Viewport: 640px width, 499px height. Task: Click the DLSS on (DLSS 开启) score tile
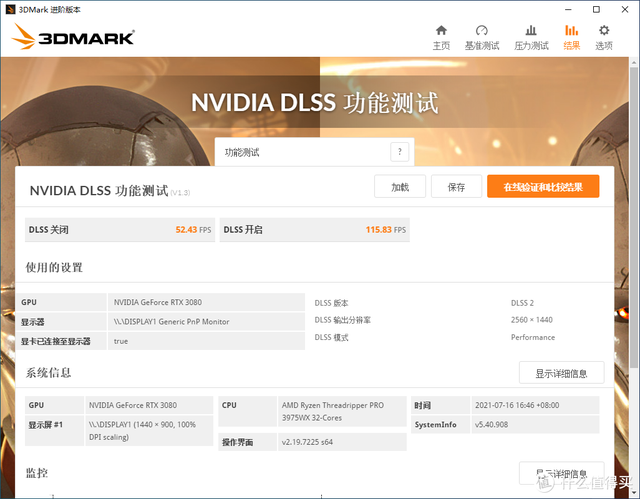click(314, 230)
